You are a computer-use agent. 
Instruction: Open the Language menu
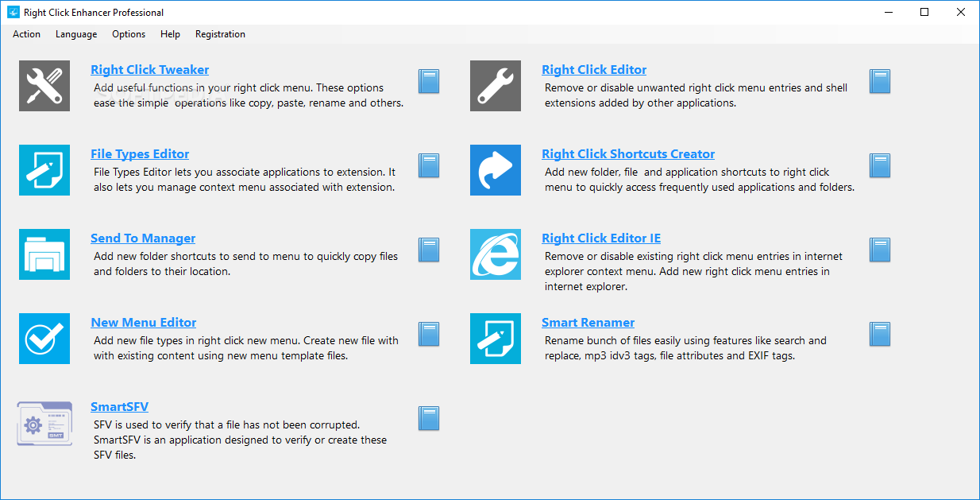(76, 34)
